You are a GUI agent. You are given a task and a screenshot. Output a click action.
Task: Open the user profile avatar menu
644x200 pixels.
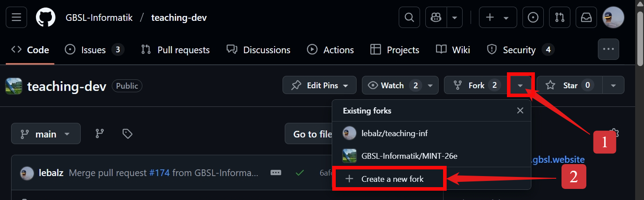coord(613,17)
